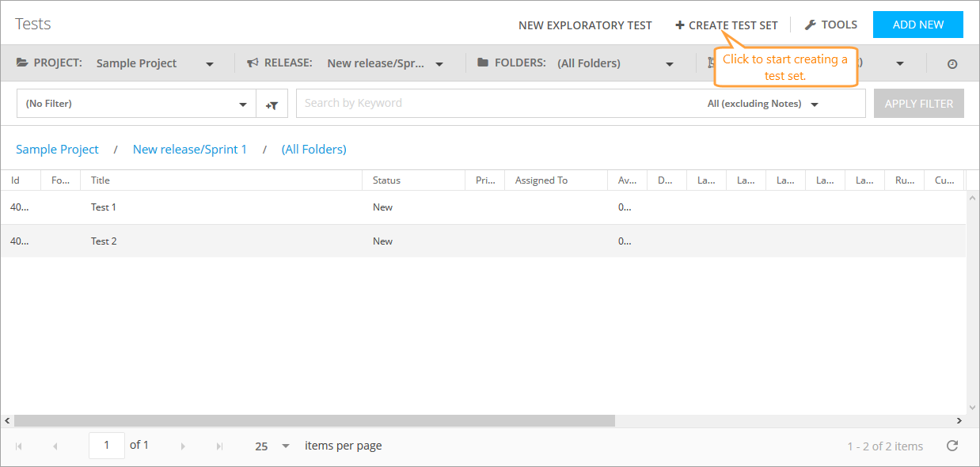Sort by the Pri... column header
980x467 pixels.
click(485, 180)
